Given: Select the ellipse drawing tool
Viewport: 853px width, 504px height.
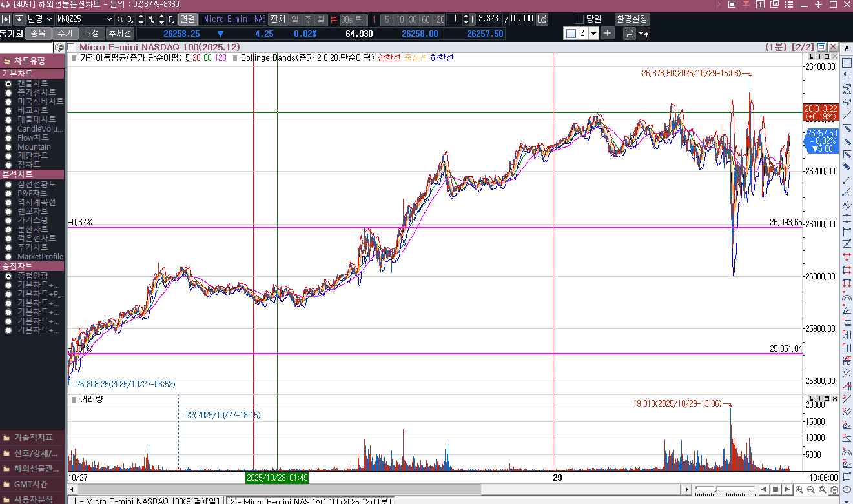Looking at the screenshot, I should pyautogui.click(x=847, y=489).
